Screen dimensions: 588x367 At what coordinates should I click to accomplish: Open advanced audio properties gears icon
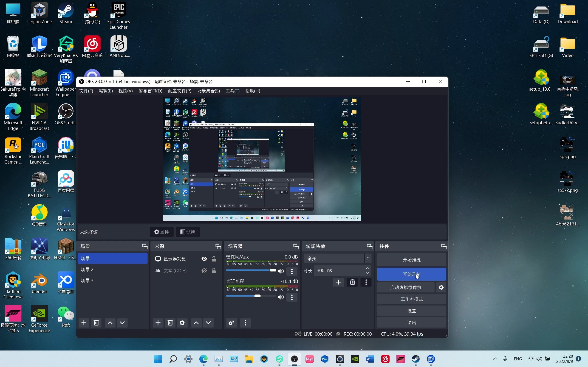tap(231, 323)
